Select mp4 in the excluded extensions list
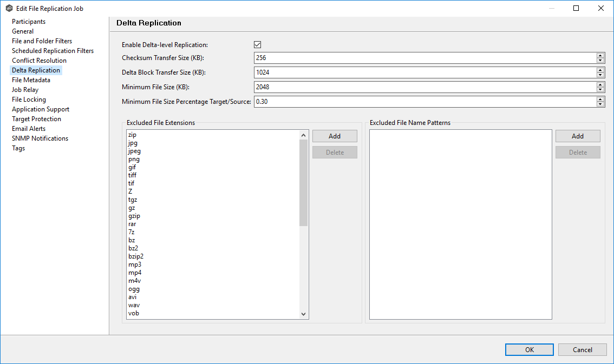614x364 pixels. [x=135, y=273]
